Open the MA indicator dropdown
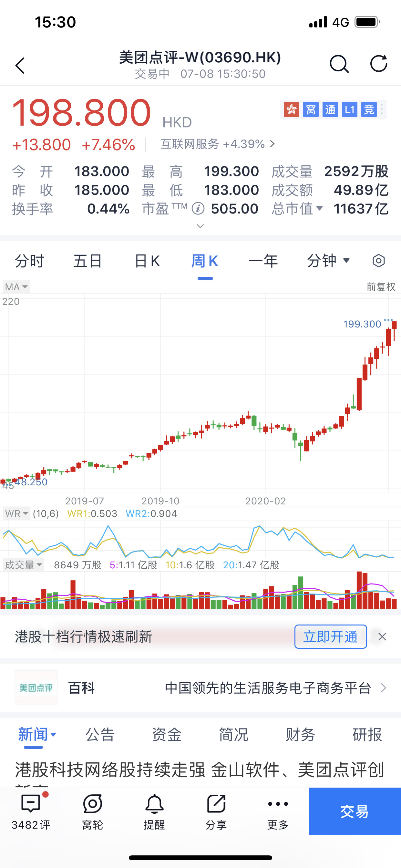 point(16,287)
